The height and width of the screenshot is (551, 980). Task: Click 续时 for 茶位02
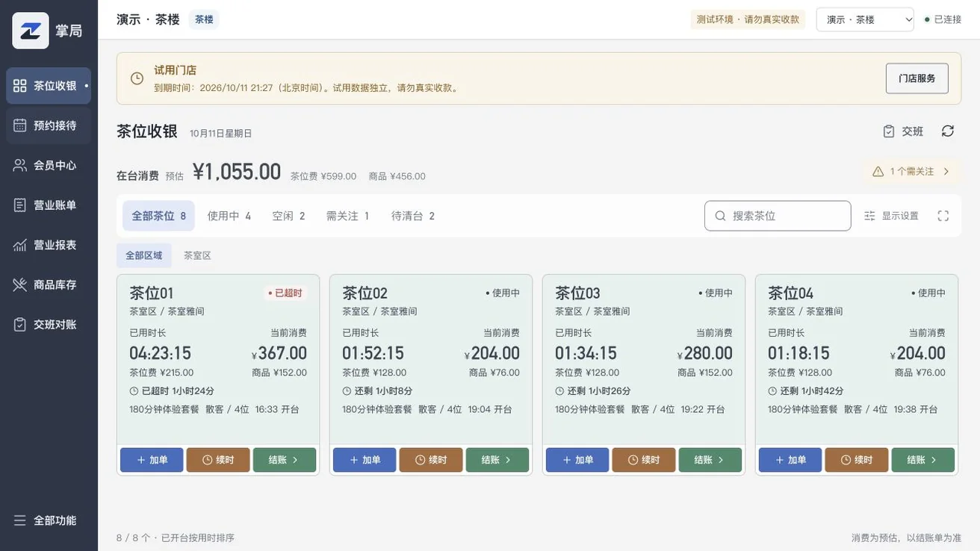click(431, 460)
